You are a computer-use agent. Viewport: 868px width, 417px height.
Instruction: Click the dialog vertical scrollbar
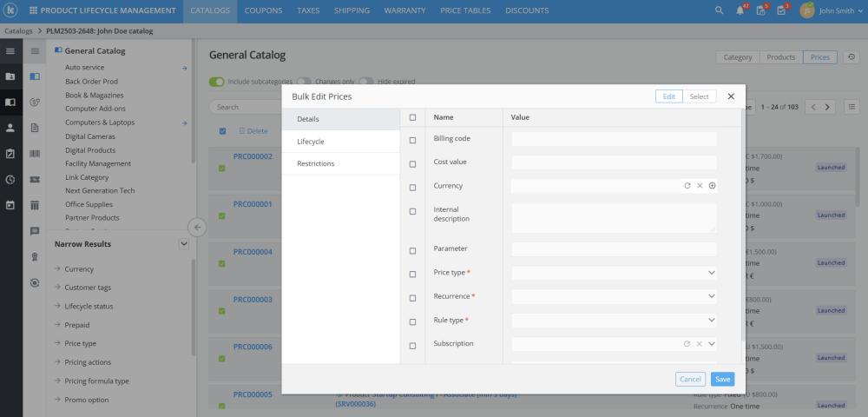[743, 224]
